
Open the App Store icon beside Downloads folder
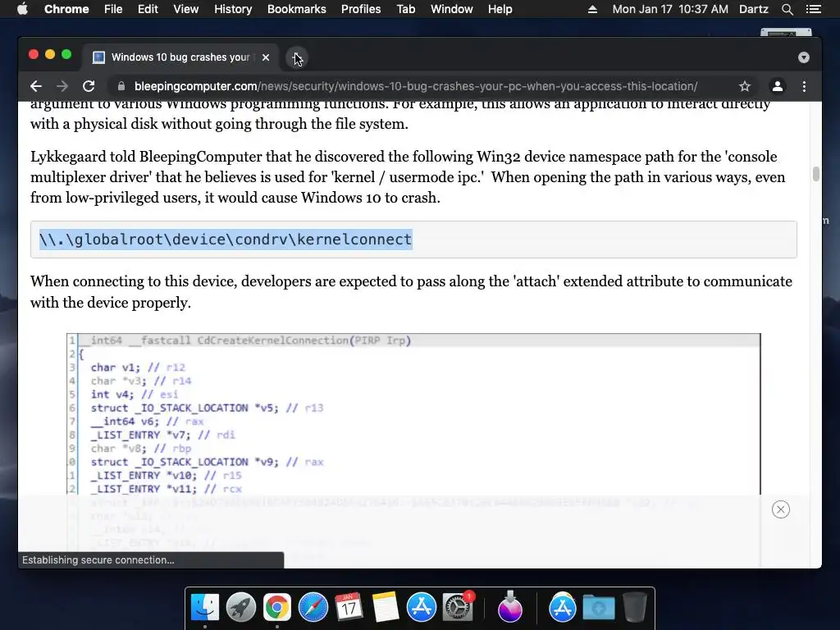562,608
